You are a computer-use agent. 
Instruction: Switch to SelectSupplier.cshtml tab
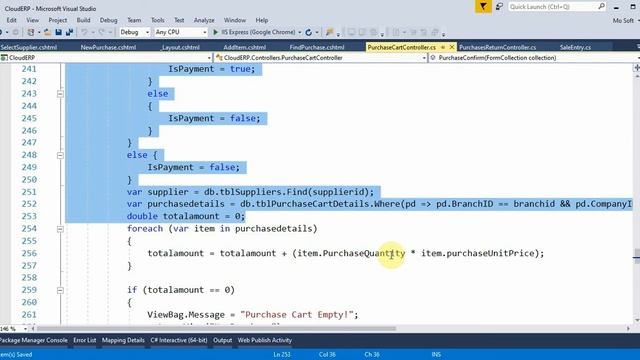point(29,47)
